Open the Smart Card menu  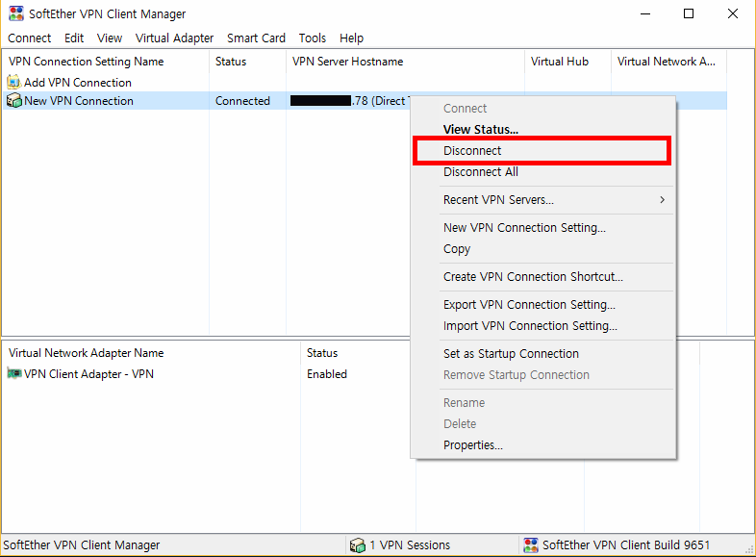tap(256, 38)
